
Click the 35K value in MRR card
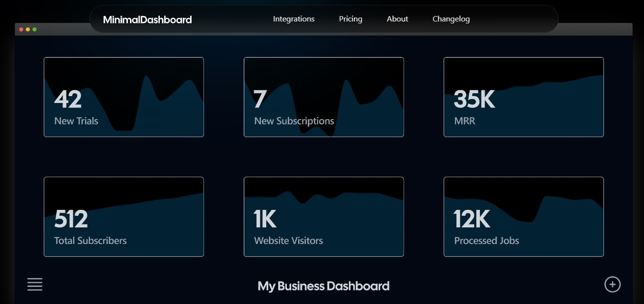pyautogui.click(x=474, y=100)
